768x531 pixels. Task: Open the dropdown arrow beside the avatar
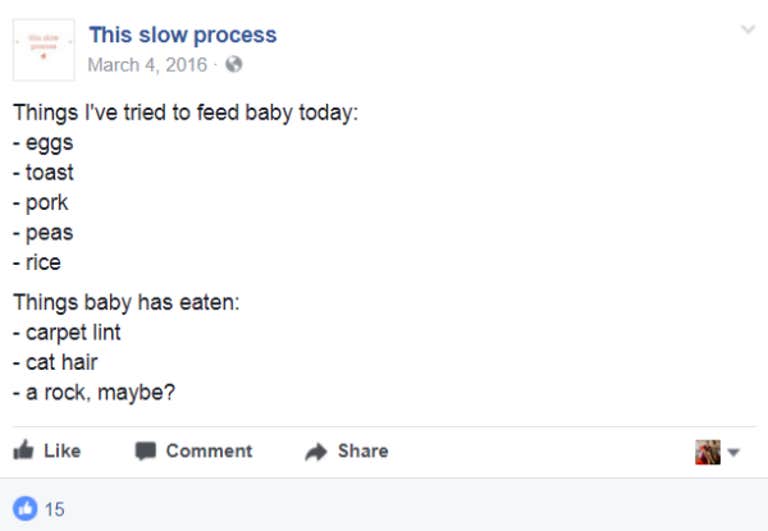[x=733, y=452]
